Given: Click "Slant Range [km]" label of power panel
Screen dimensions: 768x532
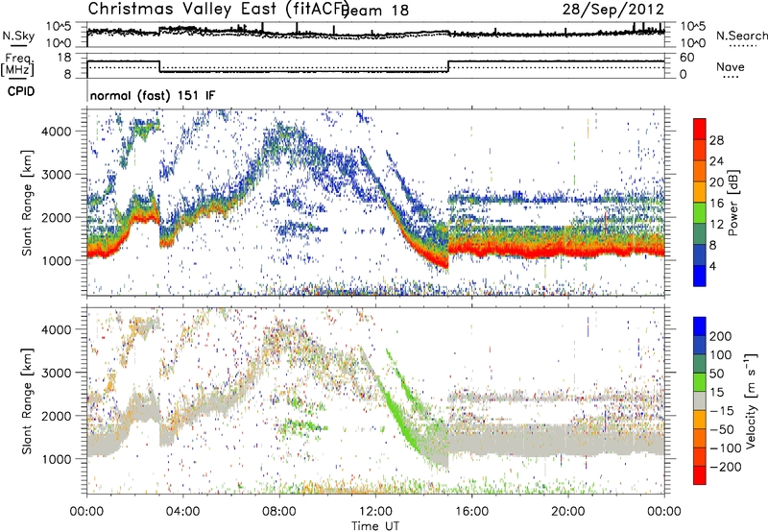Looking at the screenshot, I should [27, 203].
